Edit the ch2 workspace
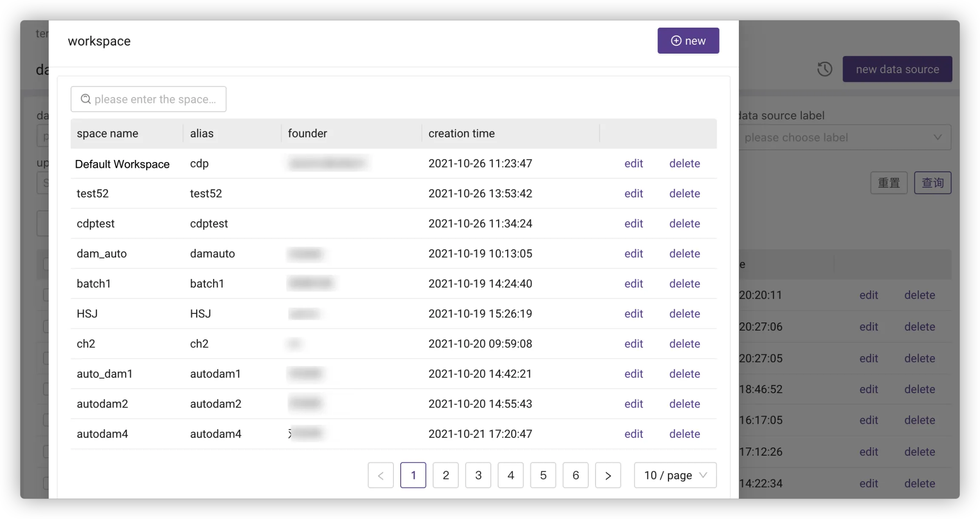 tap(633, 344)
